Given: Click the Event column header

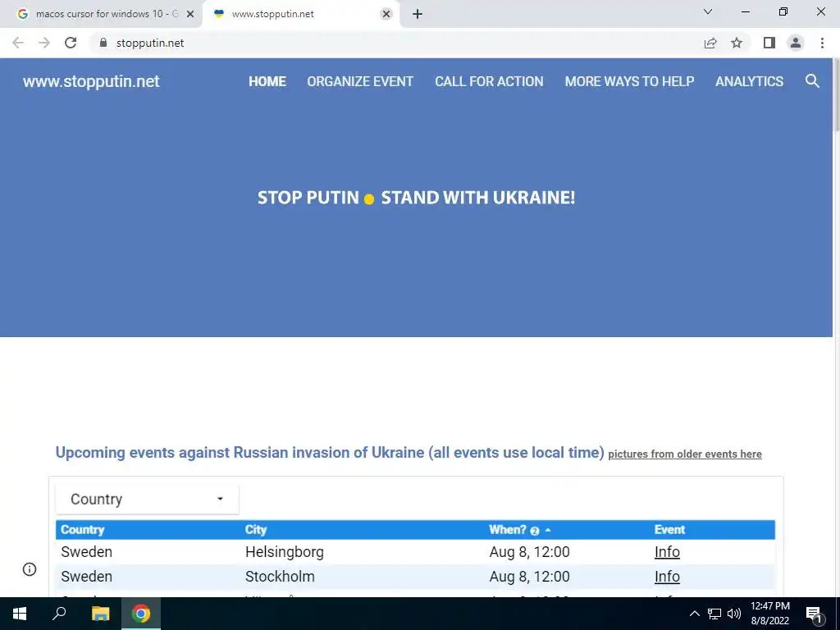Looking at the screenshot, I should (669, 530).
